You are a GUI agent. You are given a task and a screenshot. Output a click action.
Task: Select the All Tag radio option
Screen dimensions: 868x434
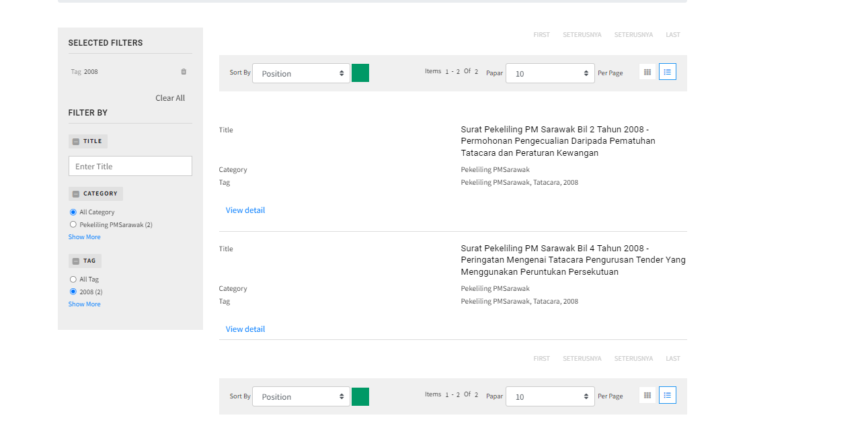tap(73, 279)
